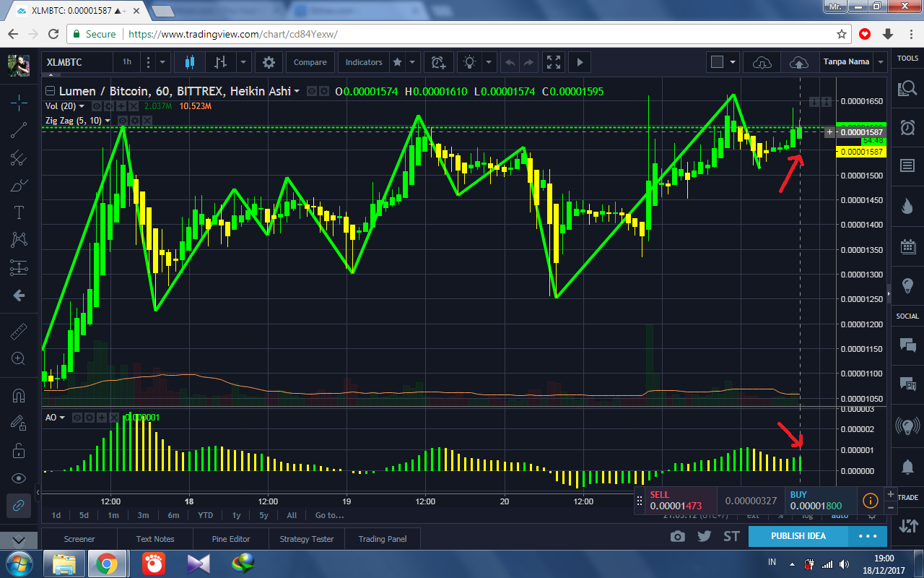Click the Compare button
Viewport: 924px width, 578px height.
pos(310,62)
